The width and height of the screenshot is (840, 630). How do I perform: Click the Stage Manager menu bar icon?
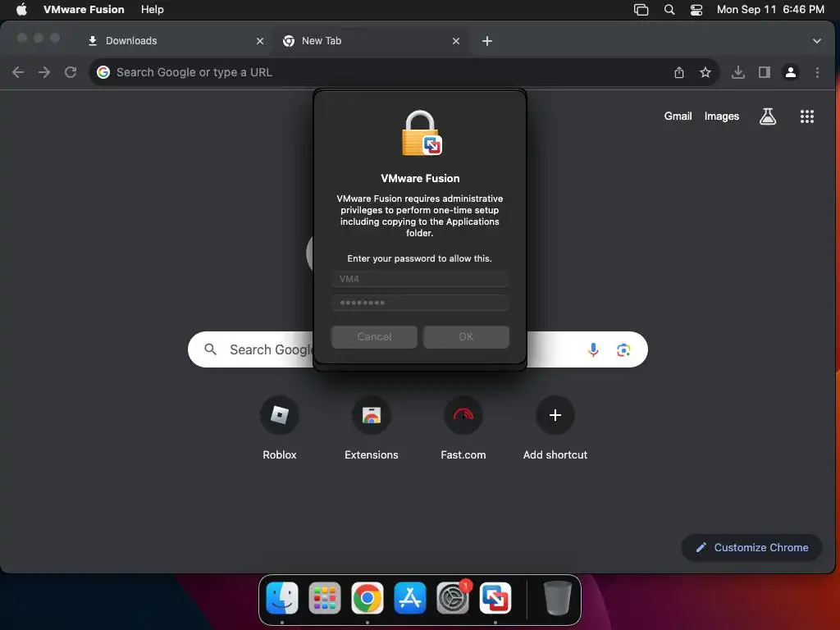641,9
